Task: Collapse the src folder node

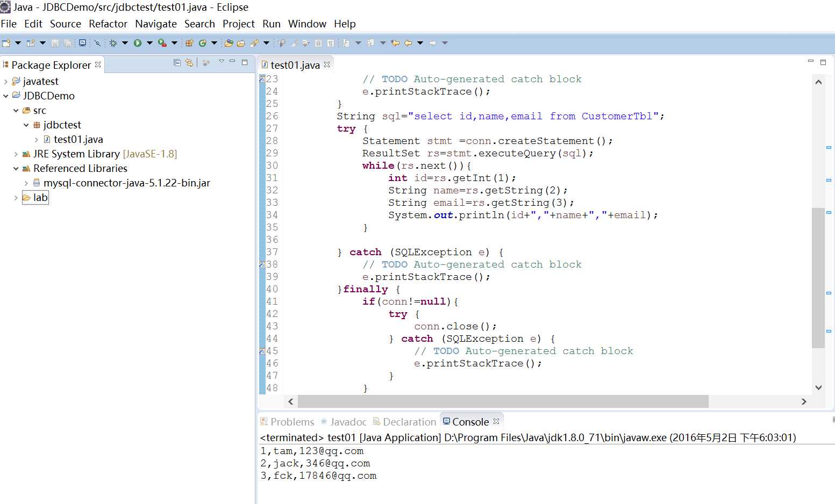Action: [x=16, y=110]
